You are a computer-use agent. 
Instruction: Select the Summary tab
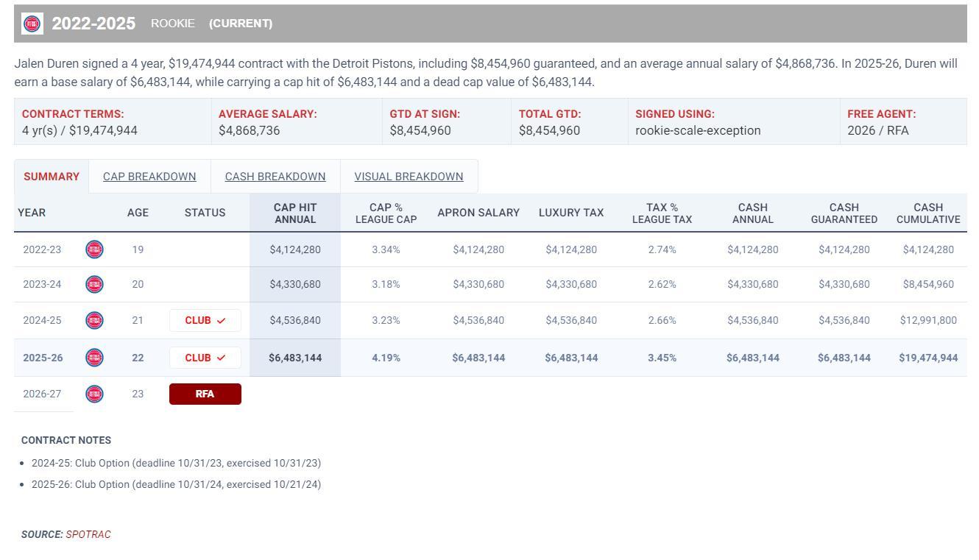(52, 177)
